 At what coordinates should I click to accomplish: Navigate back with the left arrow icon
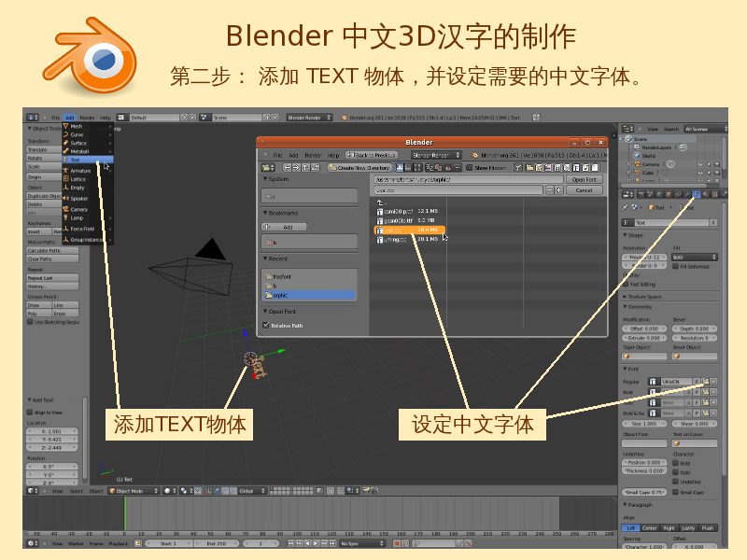click(288, 168)
